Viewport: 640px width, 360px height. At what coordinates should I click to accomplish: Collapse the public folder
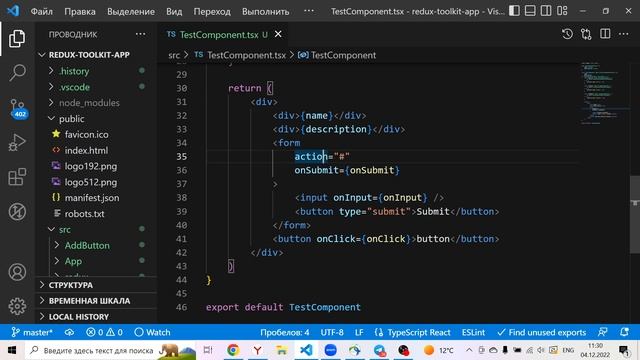(x=97, y=119)
